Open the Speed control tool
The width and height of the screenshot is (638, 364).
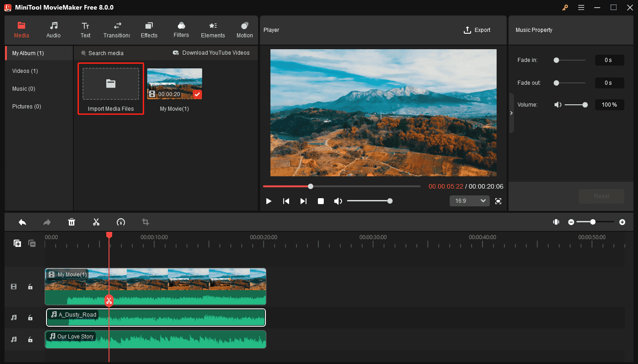point(121,222)
